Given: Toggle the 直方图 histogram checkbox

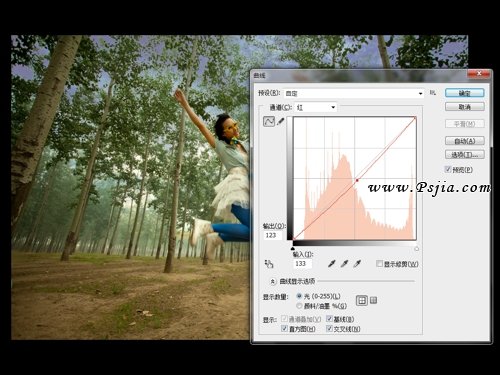Looking at the screenshot, I should click(284, 329).
